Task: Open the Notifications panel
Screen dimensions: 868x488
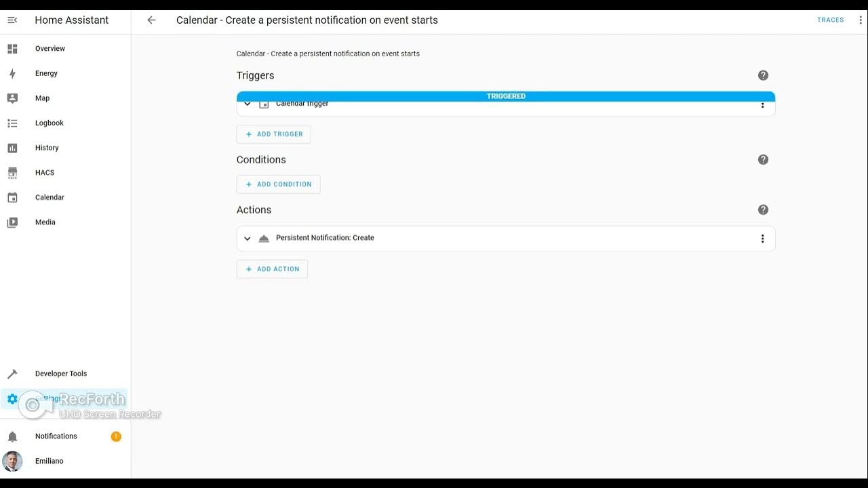Action: pyautogui.click(x=65, y=436)
